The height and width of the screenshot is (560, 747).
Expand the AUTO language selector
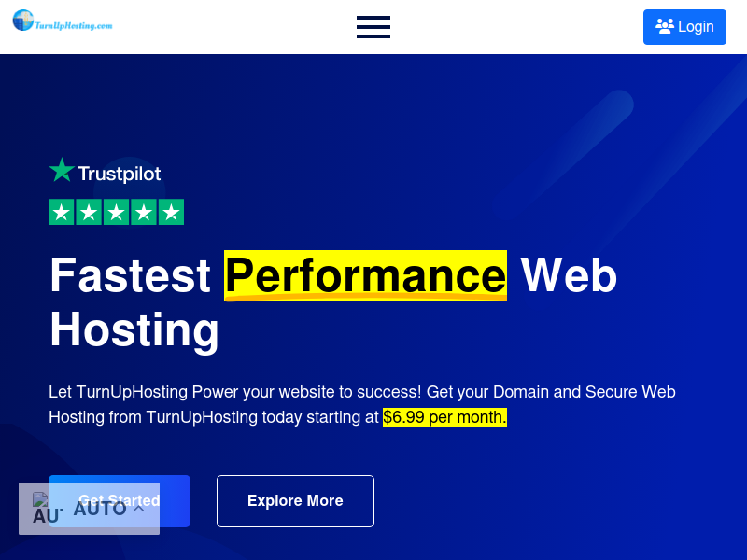[89, 509]
